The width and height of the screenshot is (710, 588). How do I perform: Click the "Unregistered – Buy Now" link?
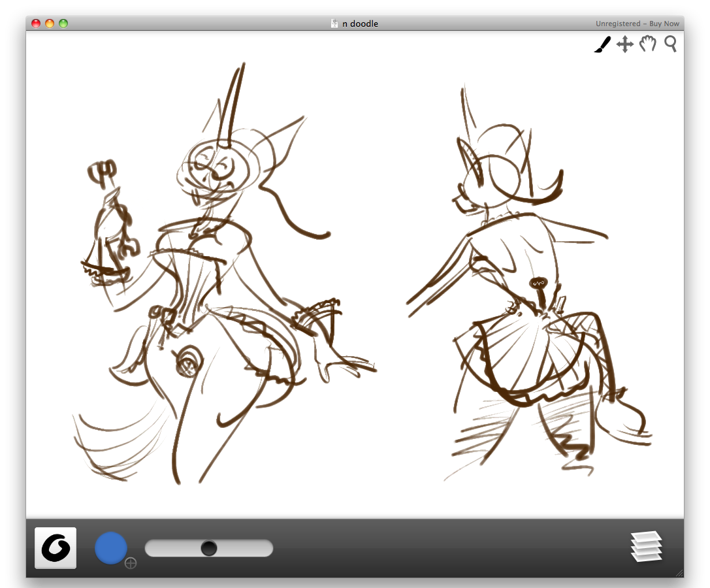(x=637, y=24)
